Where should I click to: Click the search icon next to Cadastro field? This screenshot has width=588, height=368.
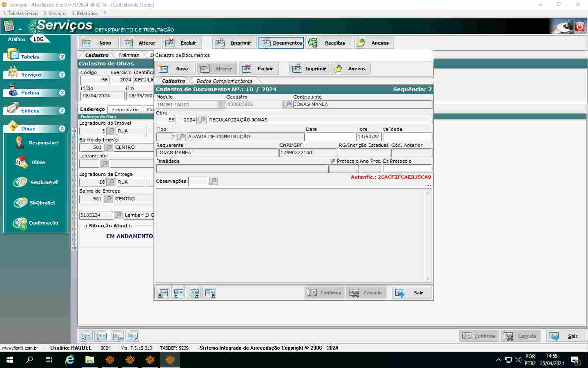click(x=287, y=105)
